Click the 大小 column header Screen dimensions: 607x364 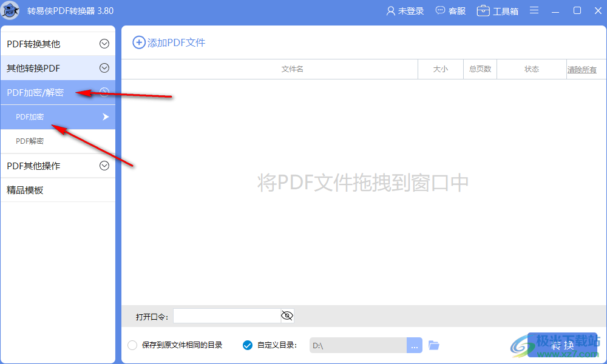(x=441, y=69)
